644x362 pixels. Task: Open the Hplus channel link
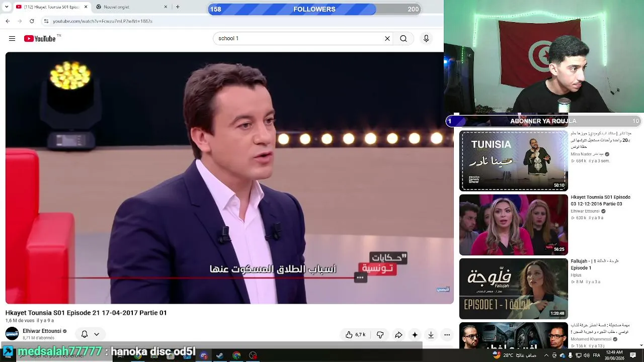[576, 275]
